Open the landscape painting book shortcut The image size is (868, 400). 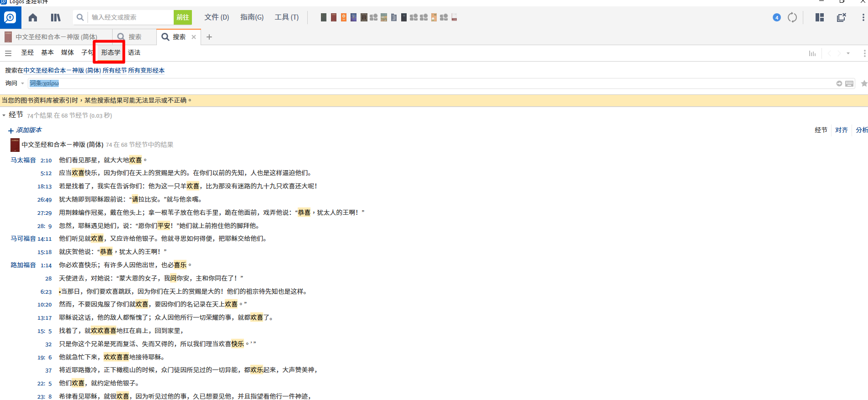pos(384,17)
